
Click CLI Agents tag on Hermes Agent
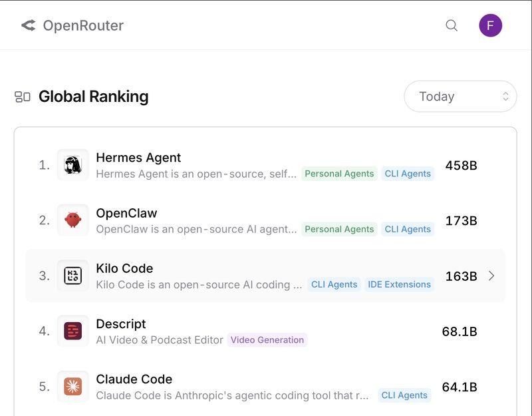point(408,174)
